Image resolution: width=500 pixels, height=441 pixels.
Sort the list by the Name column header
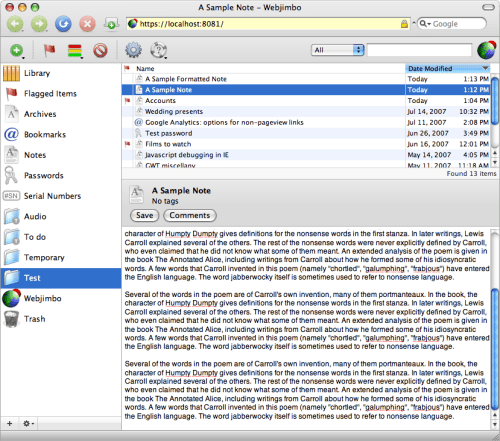pyautogui.click(x=268, y=68)
